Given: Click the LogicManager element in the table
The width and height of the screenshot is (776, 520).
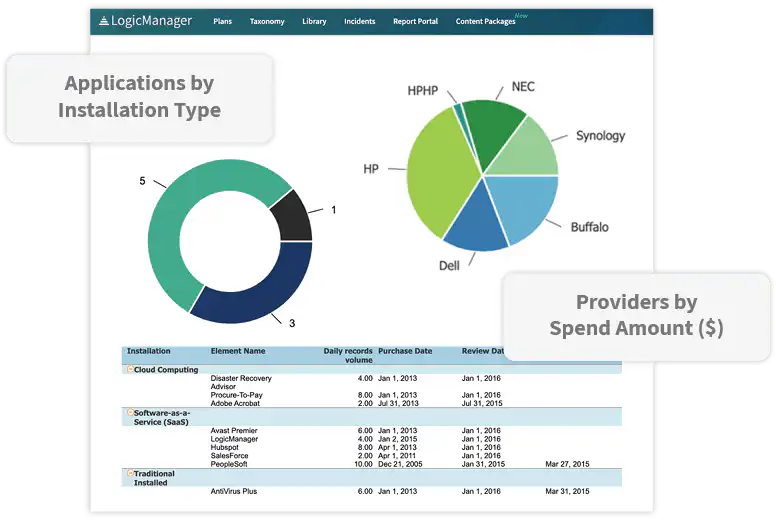Looking at the screenshot, I should tap(234, 439).
